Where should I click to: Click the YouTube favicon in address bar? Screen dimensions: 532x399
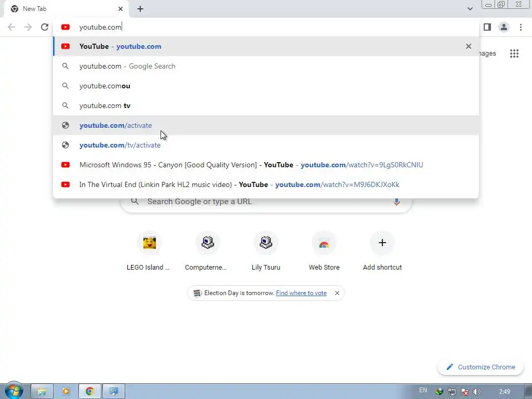(x=65, y=27)
